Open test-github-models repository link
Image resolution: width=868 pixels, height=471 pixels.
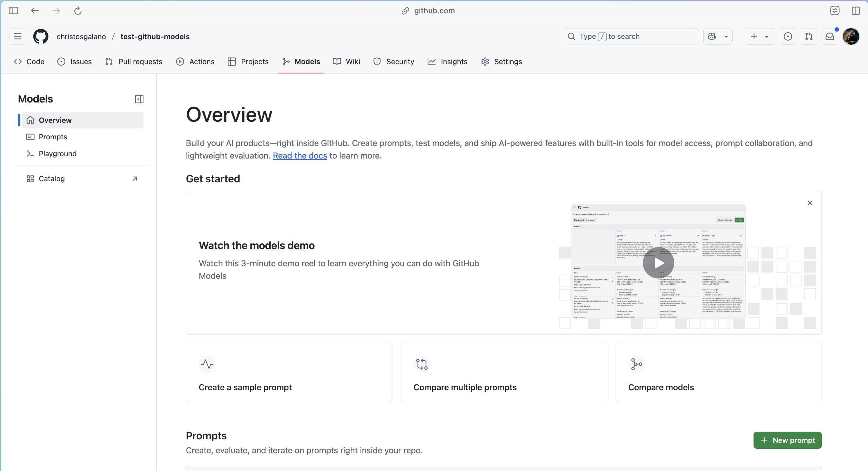[x=155, y=37]
